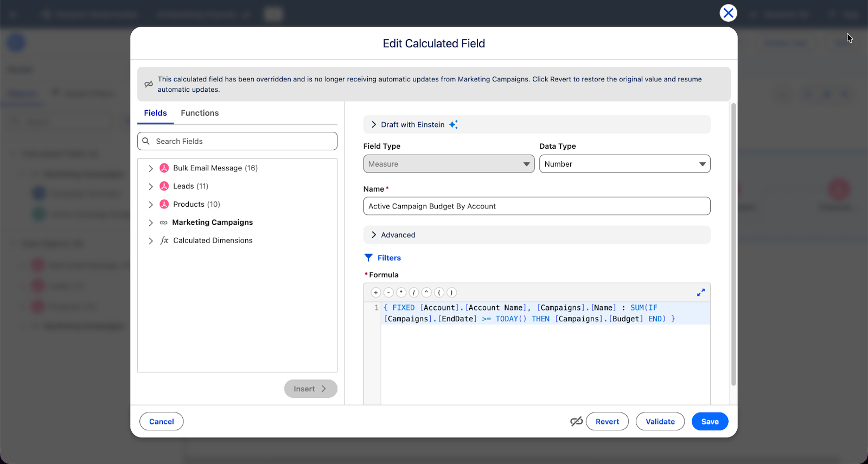Insert a divide operator into the formula
Image resolution: width=868 pixels, height=464 pixels.
[414, 293]
